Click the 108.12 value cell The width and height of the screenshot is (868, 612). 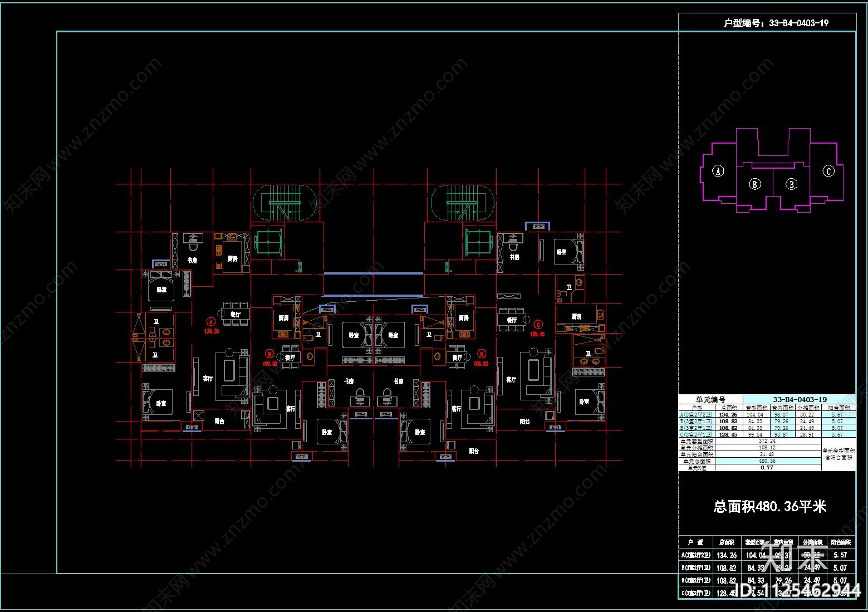point(768,447)
